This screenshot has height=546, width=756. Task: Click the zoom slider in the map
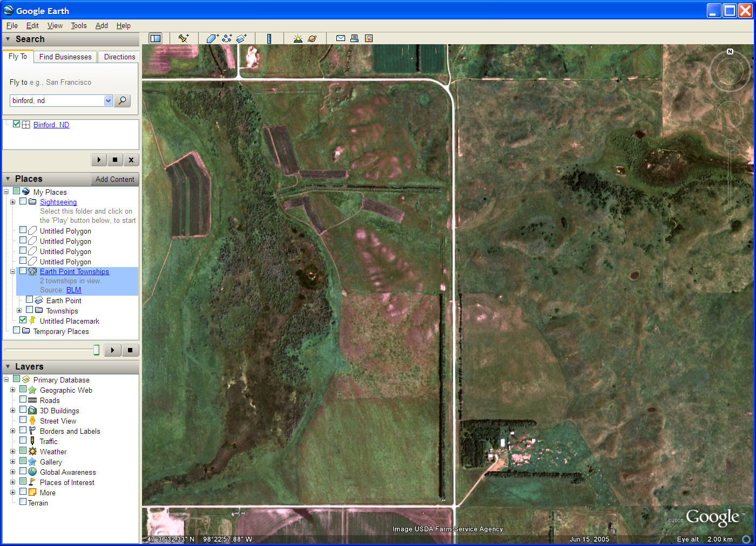coord(730,178)
